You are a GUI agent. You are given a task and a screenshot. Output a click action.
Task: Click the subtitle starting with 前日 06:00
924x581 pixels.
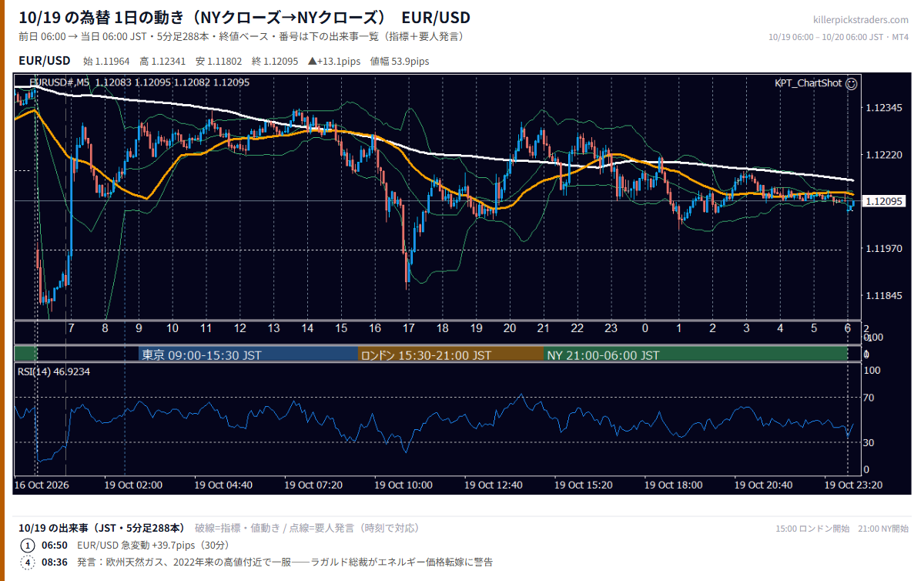[x=240, y=36]
